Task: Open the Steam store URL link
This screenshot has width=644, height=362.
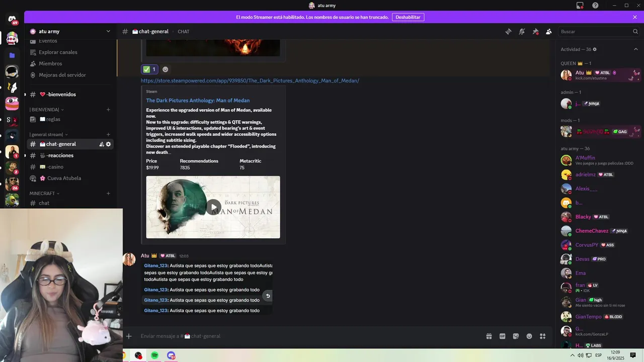Action: (x=250, y=80)
